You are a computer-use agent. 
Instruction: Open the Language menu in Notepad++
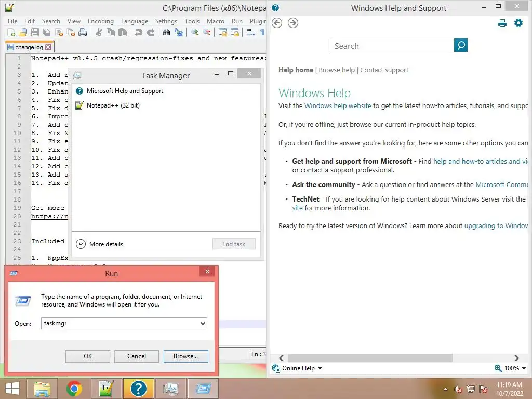point(135,21)
